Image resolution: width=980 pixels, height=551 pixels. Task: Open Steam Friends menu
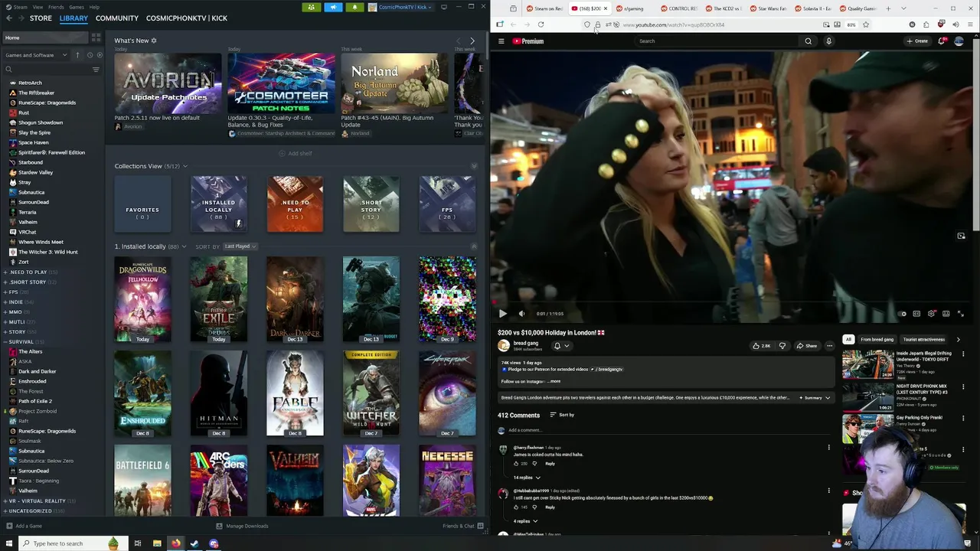tap(56, 7)
